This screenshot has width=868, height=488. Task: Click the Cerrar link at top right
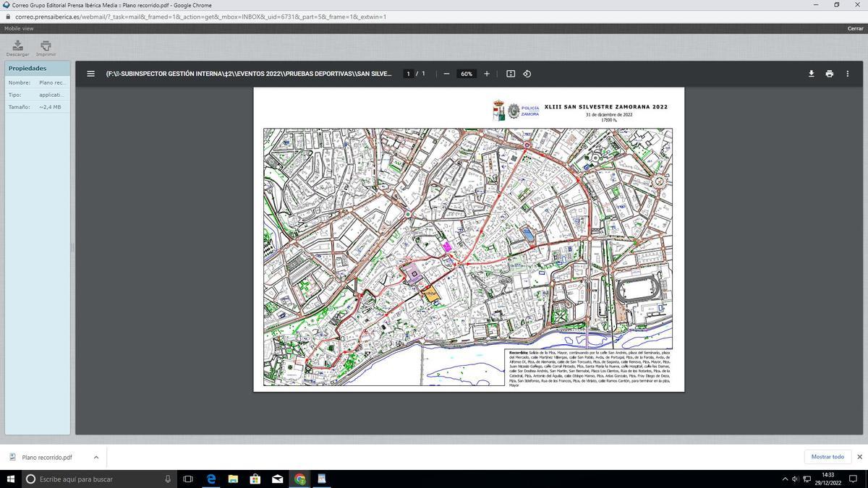point(855,29)
